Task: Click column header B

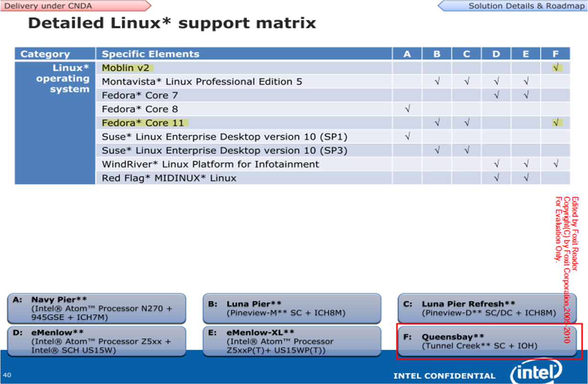Action: 437,54
